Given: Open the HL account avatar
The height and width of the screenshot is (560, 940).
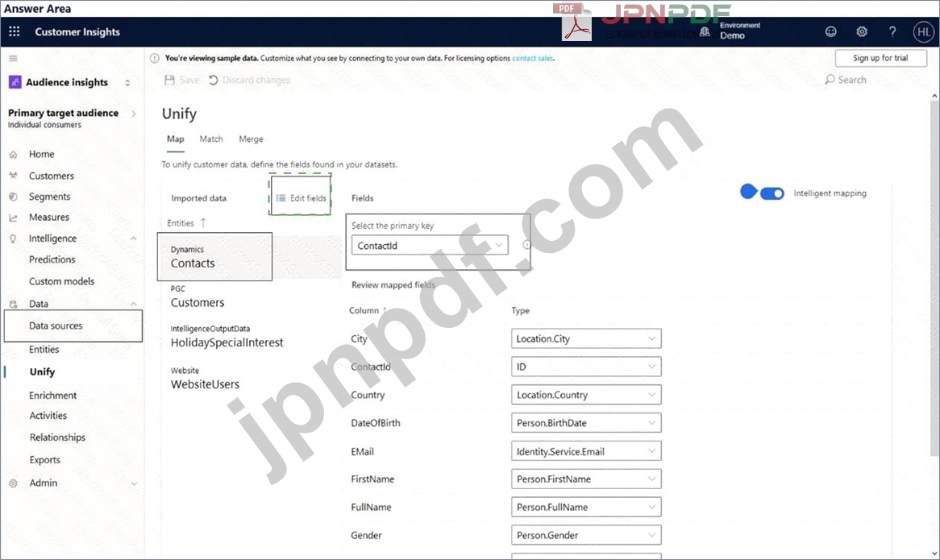Looking at the screenshot, I should tap(923, 31).
